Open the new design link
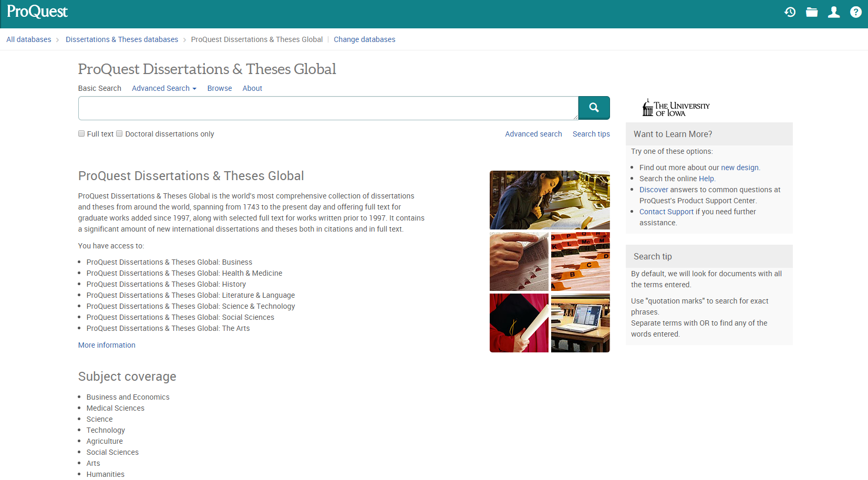868x480 pixels. (740, 168)
